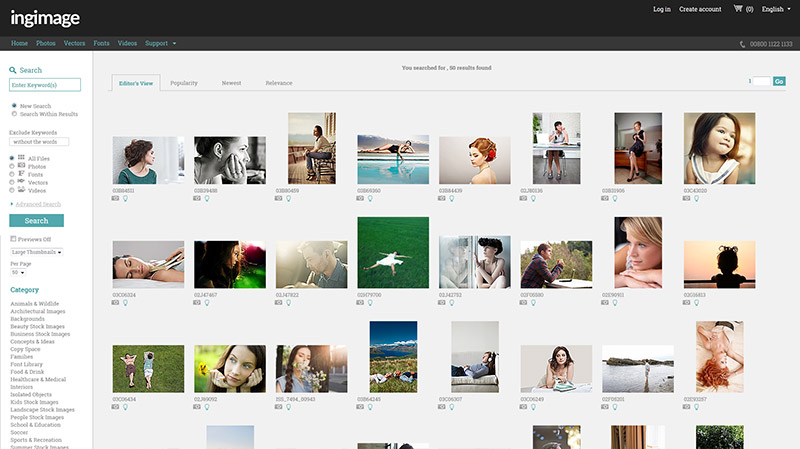Screen dimensions: 800x449
Task: Select the Search Within Results option
Action: pyautogui.click(x=13, y=114)
